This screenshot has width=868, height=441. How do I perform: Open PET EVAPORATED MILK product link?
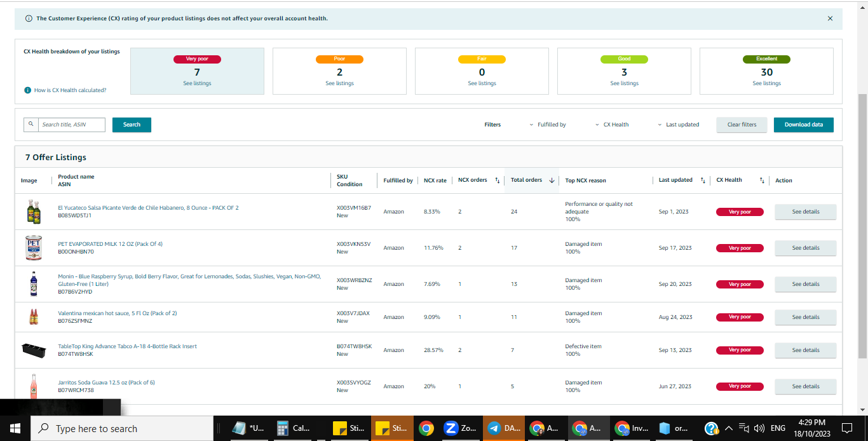pos(110,244)
